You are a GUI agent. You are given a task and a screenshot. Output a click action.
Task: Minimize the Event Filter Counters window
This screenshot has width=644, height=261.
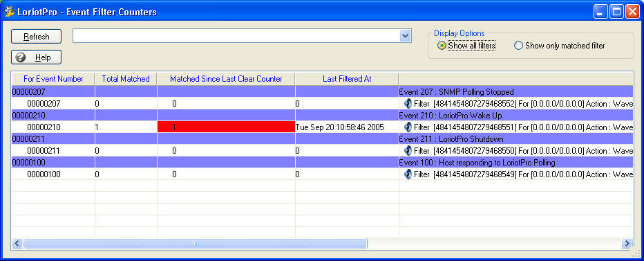coord(600,12)
